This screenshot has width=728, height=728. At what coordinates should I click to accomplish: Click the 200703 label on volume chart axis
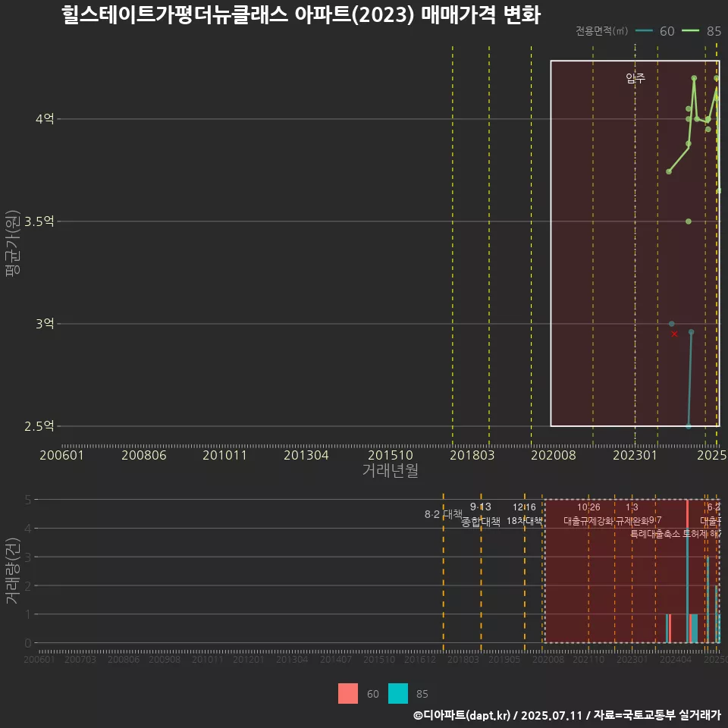80,659
